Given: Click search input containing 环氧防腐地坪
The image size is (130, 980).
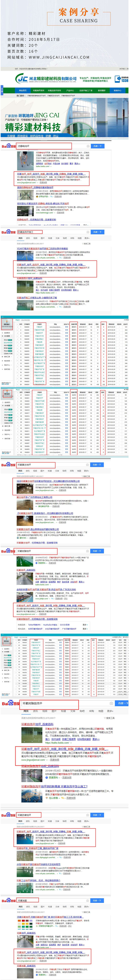Looking at the screenshot, I should pyautogui.click(x=53, y=815).
